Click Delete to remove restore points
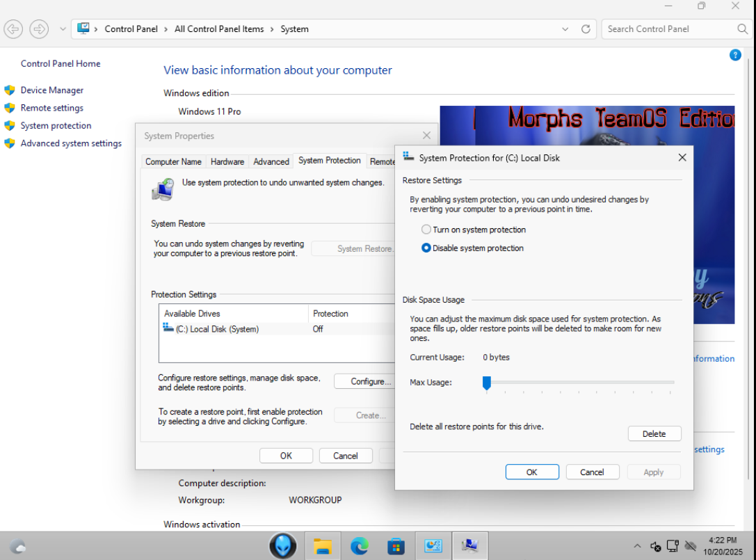 click(x=654, y=433)
